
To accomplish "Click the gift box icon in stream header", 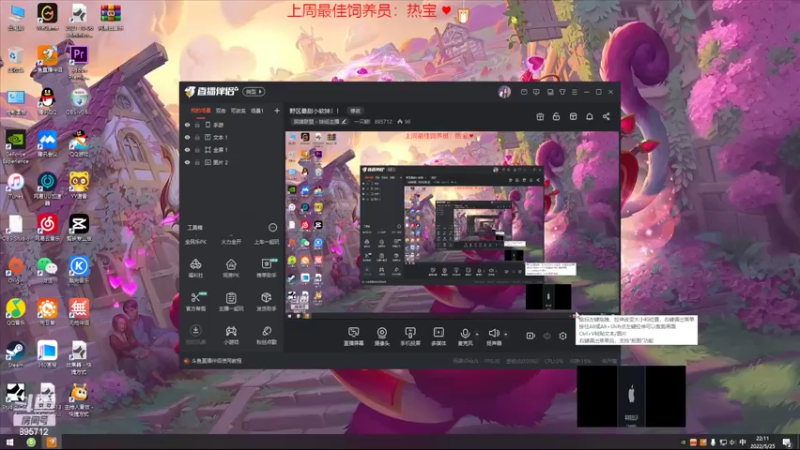I will point(540,117).
